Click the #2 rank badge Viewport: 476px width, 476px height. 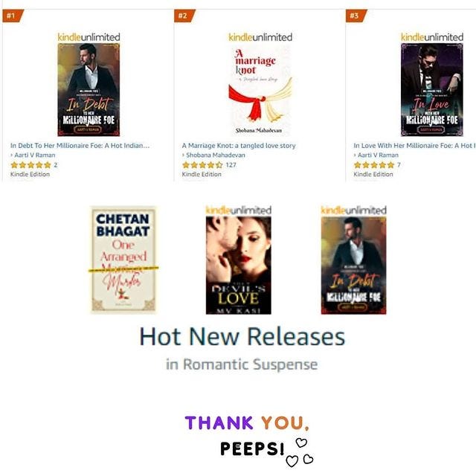(184, 16)
